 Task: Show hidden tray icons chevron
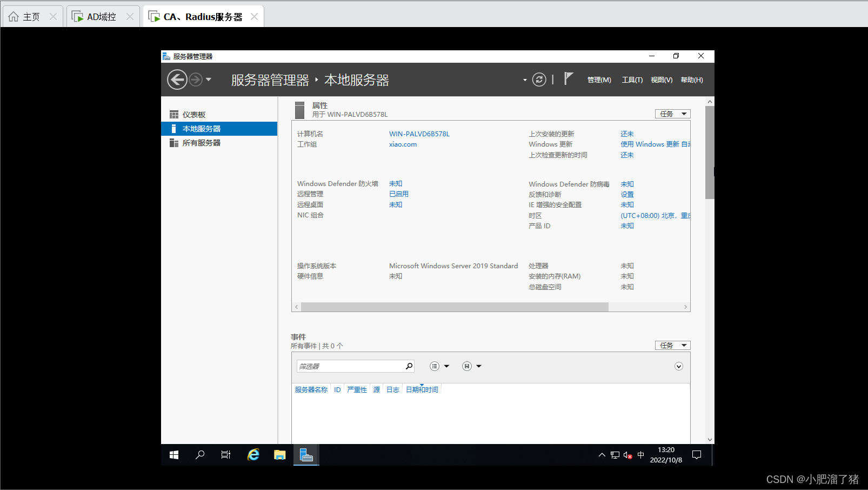602,455
